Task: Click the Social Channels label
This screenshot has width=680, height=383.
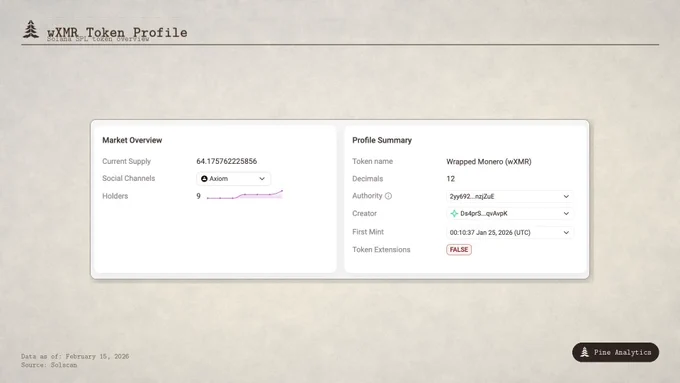Action: (128, 178)
